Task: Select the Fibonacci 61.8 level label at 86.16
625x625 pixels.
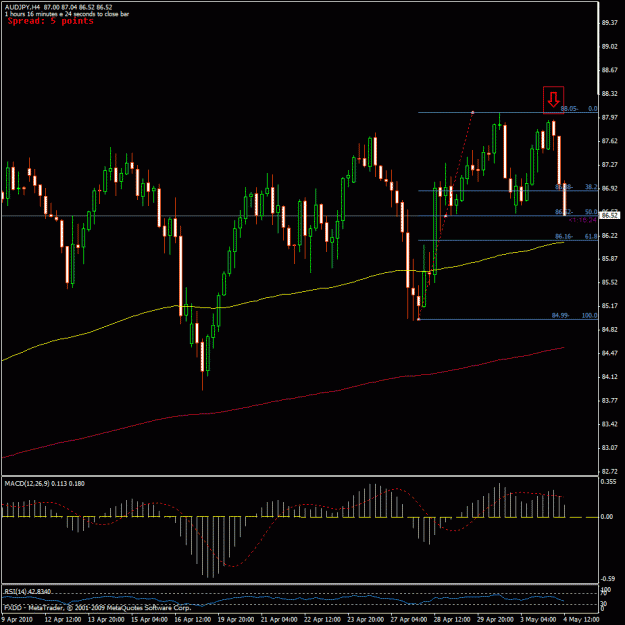Action: click(576, 236)
